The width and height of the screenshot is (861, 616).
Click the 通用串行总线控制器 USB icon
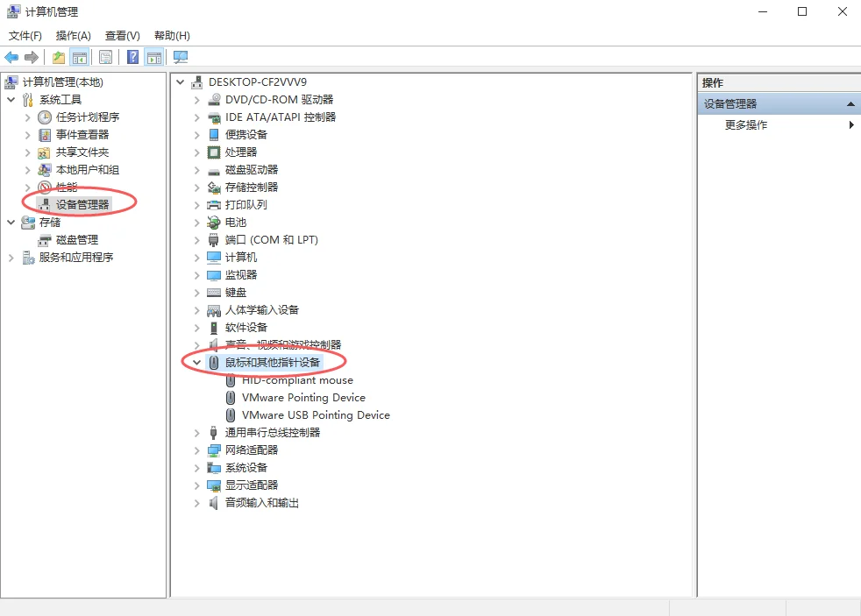(x=214, y=433)
